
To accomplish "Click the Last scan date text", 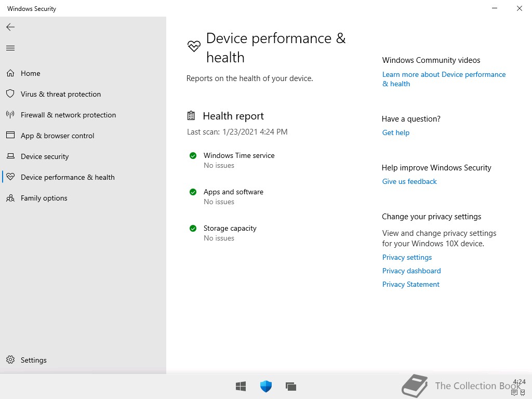I will pyautogui.click(x=237, y=131).
